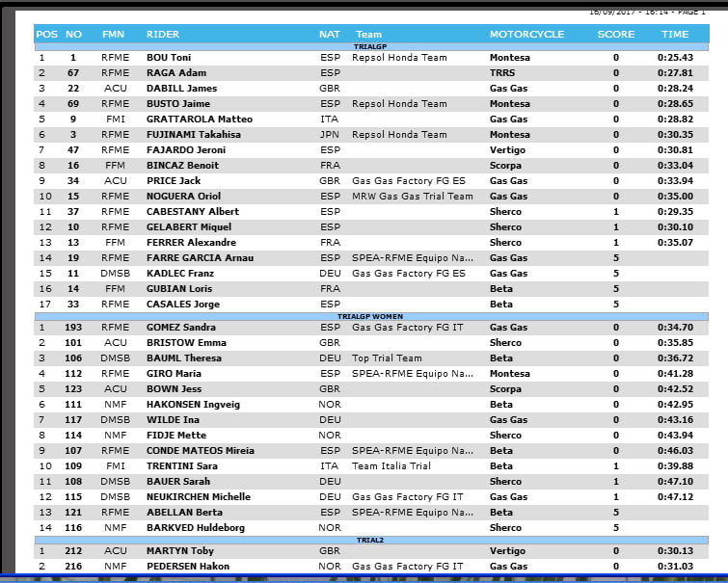This screenshot has width=728, height=583.
Task: Select rider name NEUKIRCHEN Michelle
Action: [x=199, y=496]
